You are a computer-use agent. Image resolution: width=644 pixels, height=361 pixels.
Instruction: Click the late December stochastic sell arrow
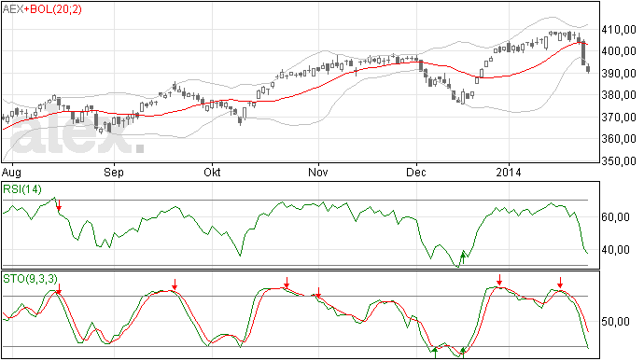499,280
